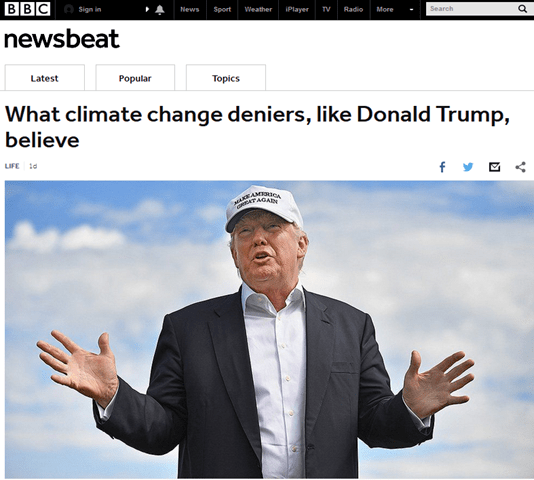Open the Topics tab
The width and height of the screenshot is (534, 480).
(x=226, y=78)
